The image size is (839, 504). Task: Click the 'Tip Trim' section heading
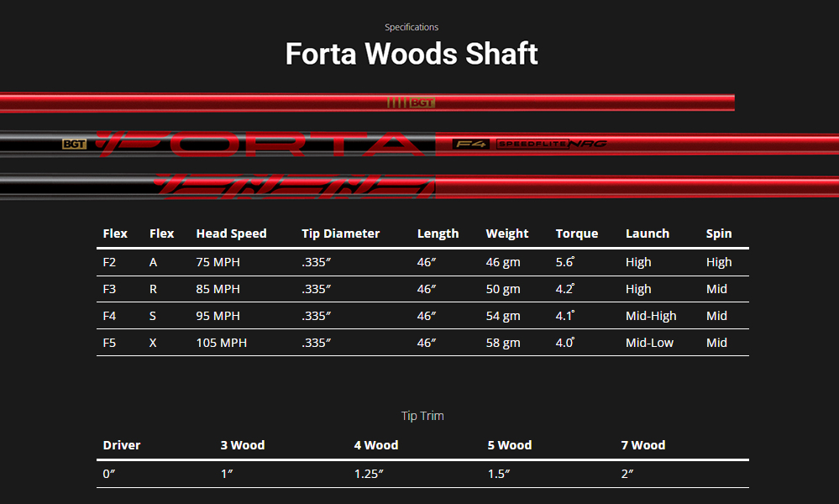[x=422, y=416]
